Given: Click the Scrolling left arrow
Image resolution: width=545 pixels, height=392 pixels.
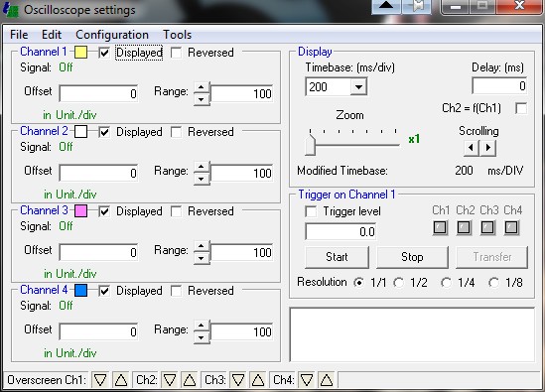Looking at the screenshot, I should point(471,148).
